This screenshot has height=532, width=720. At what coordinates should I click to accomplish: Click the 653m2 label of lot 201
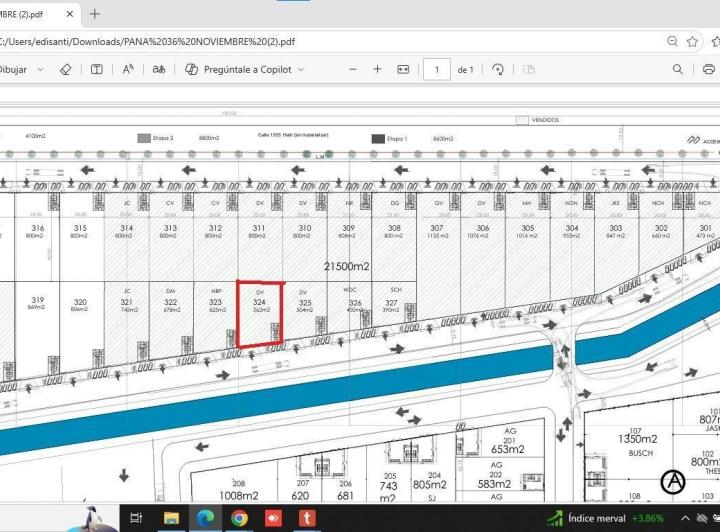click(x=507, y=449)
